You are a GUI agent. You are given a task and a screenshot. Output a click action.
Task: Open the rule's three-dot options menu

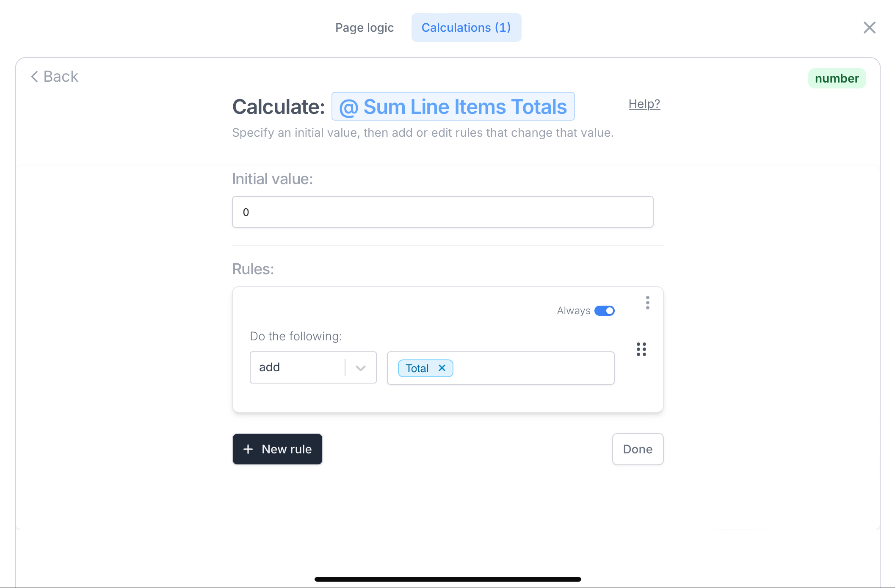[647, 303]
